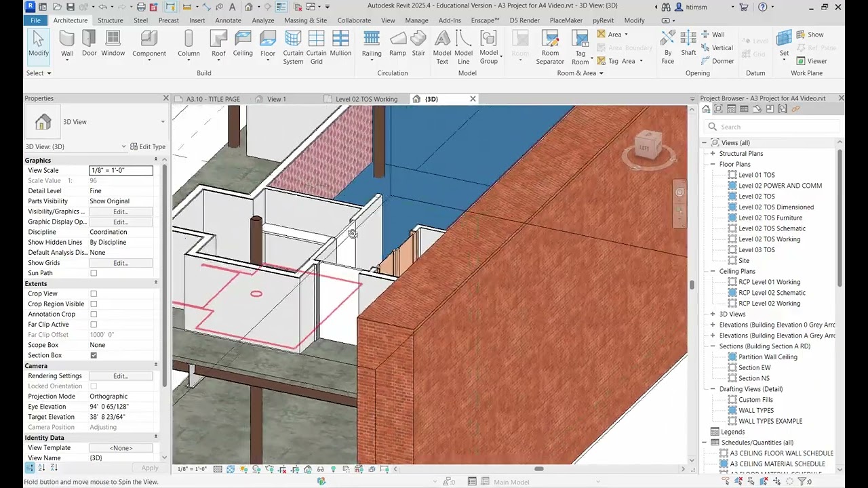Select the Tag Room tool
This screenshot has width=868, height=488.
[580, 47]
